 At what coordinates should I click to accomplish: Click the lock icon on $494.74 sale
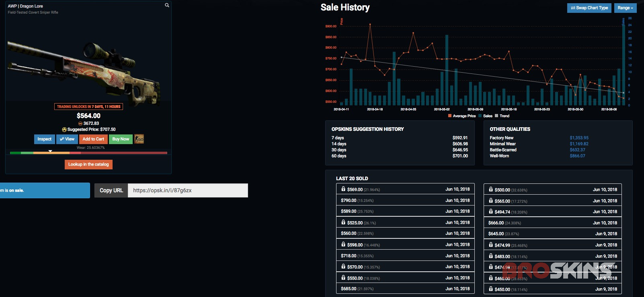pyautogui.click(x=491, y=211)
